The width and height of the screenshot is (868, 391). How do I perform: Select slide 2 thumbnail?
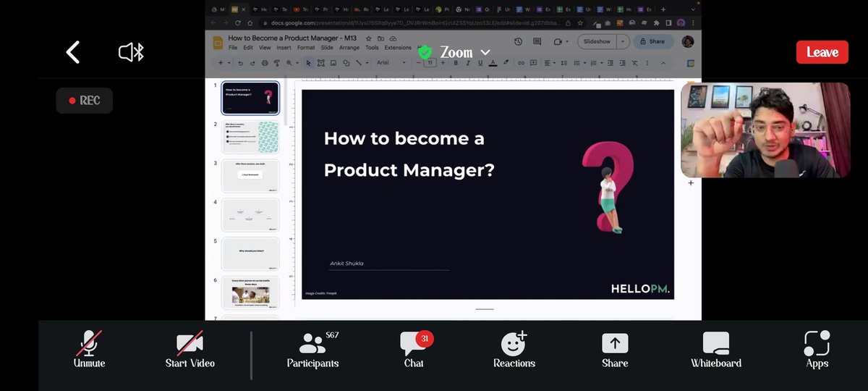250,137
